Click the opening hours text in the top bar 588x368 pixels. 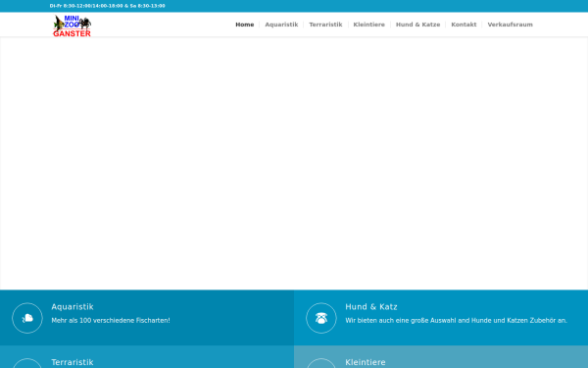point(107,6)
